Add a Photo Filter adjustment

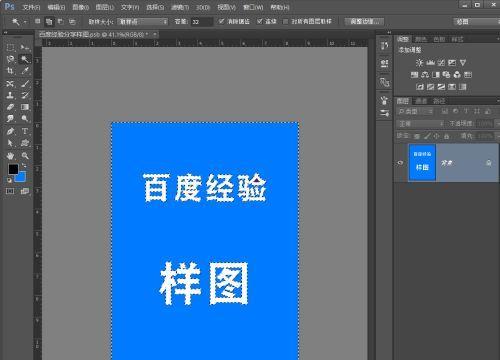tap(447, 75)
